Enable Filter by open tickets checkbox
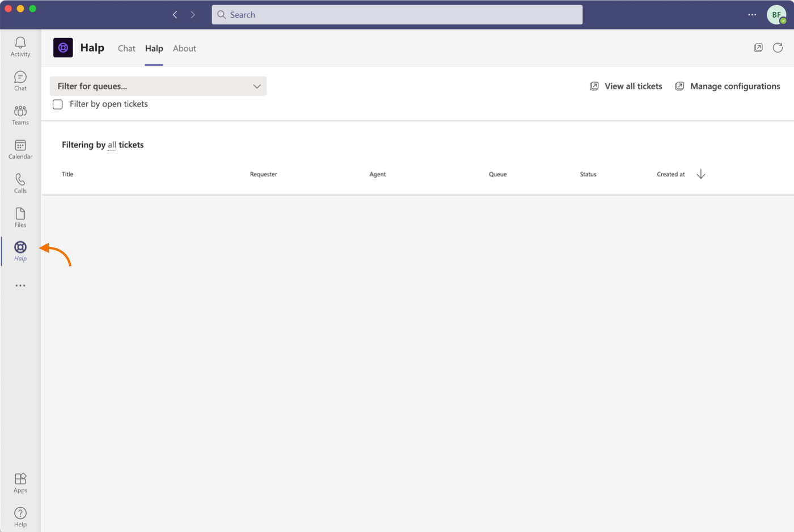 tap(58, 104)
